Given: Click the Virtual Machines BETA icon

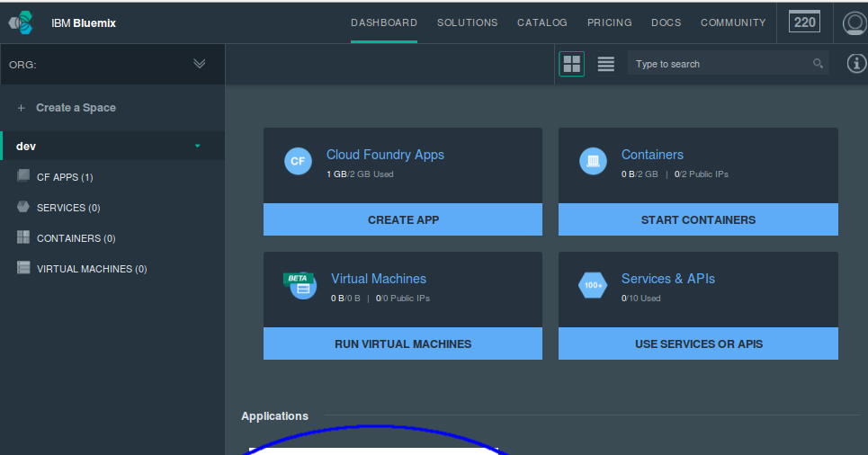Looking at the screenshot, I should (x=300, y=286).
